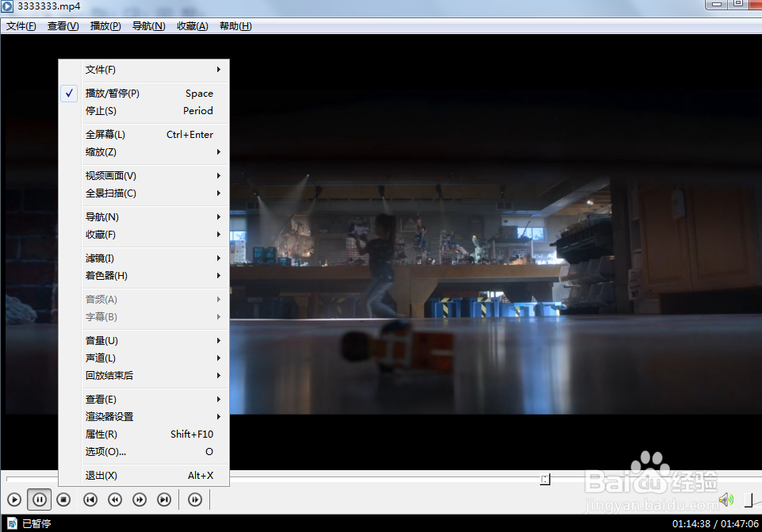Screen dimensions: 762x532
Task: Open the 视频画面(V) submenu
Action: (x=144, y=176)
